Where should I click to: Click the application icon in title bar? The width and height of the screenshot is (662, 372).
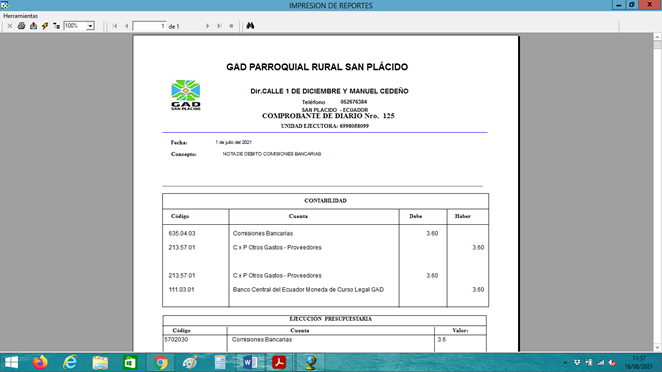coord(5,5)
